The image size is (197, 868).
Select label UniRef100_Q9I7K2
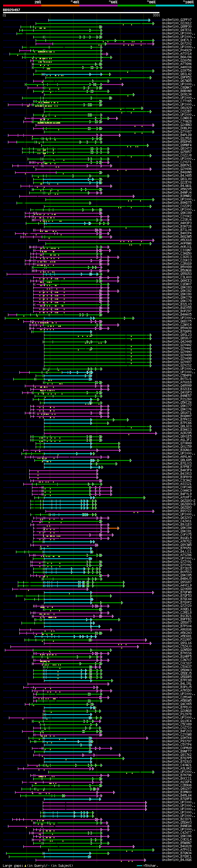coord(176,755)
